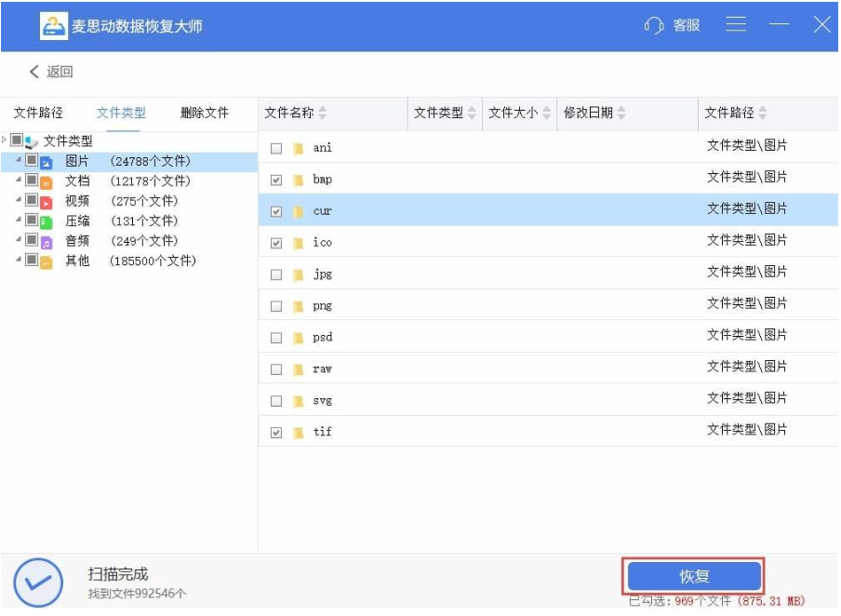
Task: Sort by 文件路径 column arrows
Action: coord(762,113)
